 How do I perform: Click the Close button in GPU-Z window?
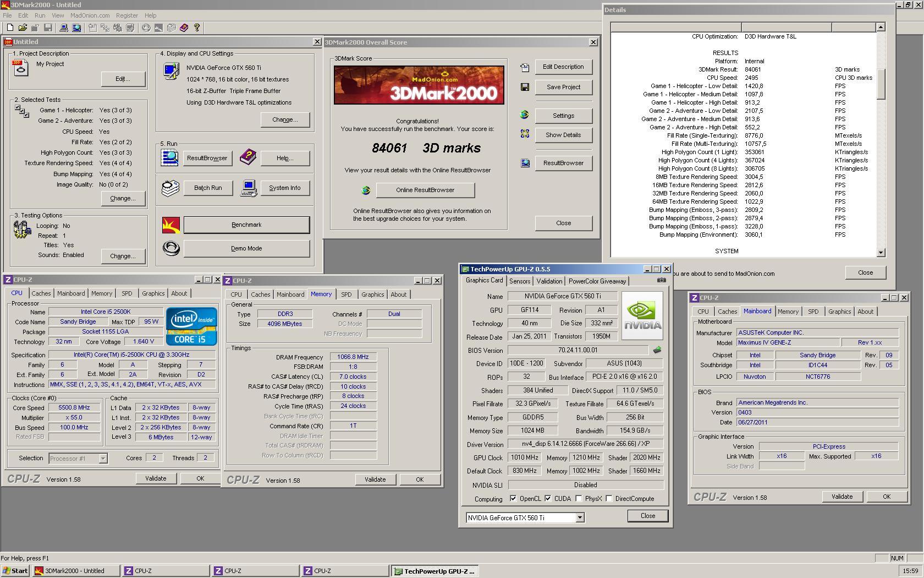[647, 516]
